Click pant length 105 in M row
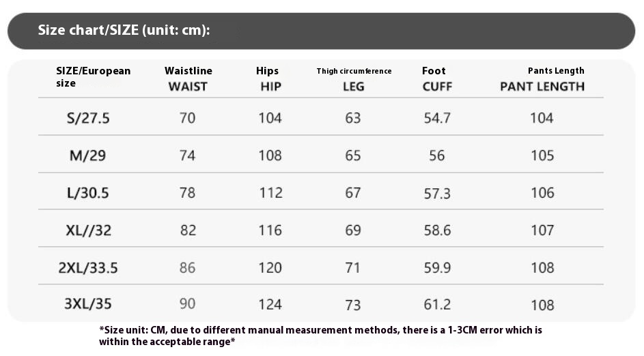The image size is (644, 356). [542, 155]
